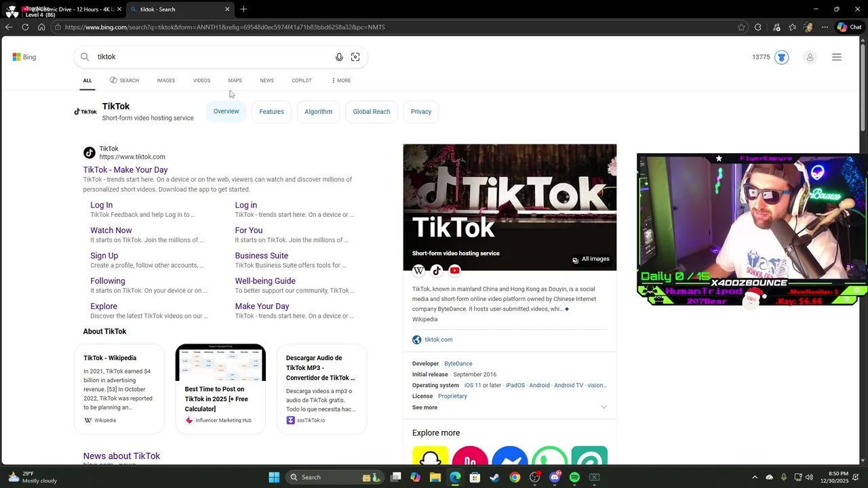The image size is (868, 488).
Task: Open Discord from taskbar
Action: click(x=555, y=477)
